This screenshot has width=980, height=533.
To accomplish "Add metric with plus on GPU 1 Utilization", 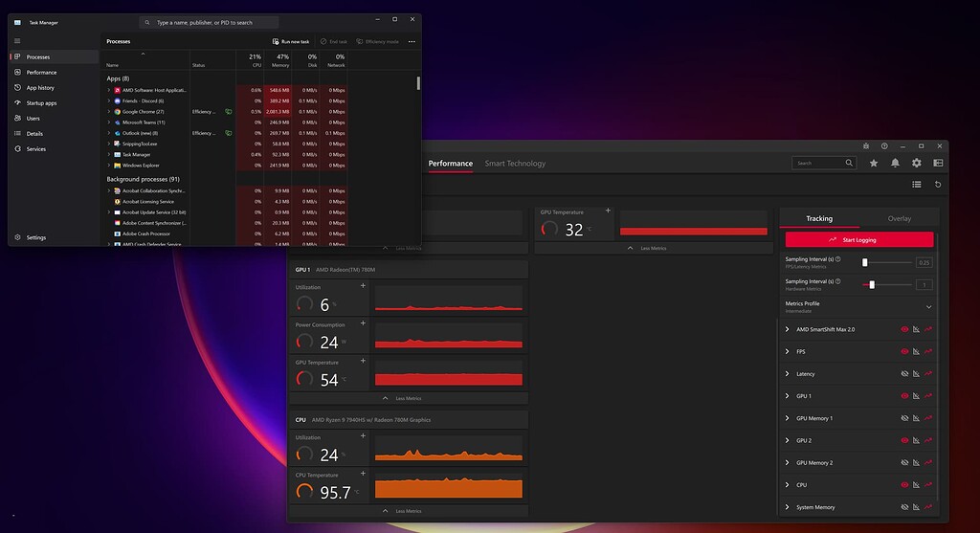I will pos(363,285).
